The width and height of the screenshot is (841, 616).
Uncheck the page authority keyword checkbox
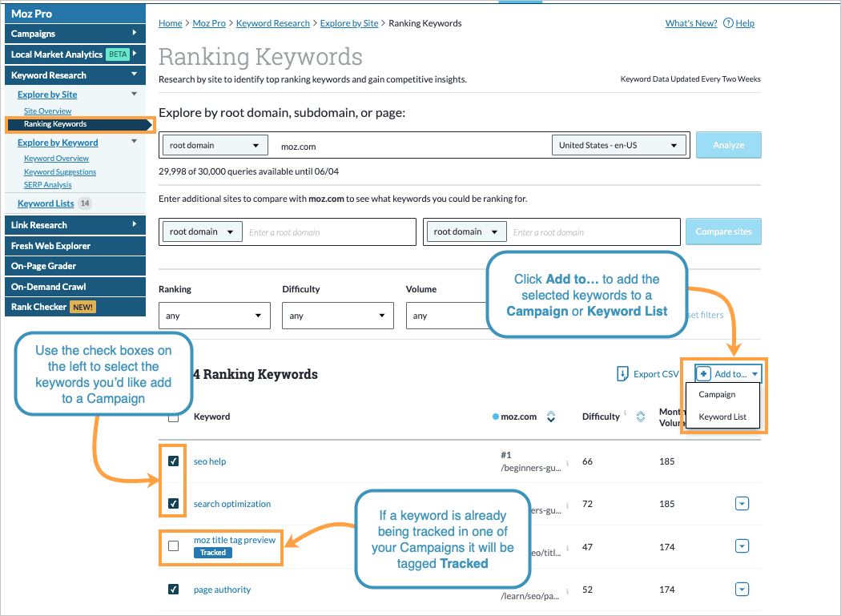(174, 590)
